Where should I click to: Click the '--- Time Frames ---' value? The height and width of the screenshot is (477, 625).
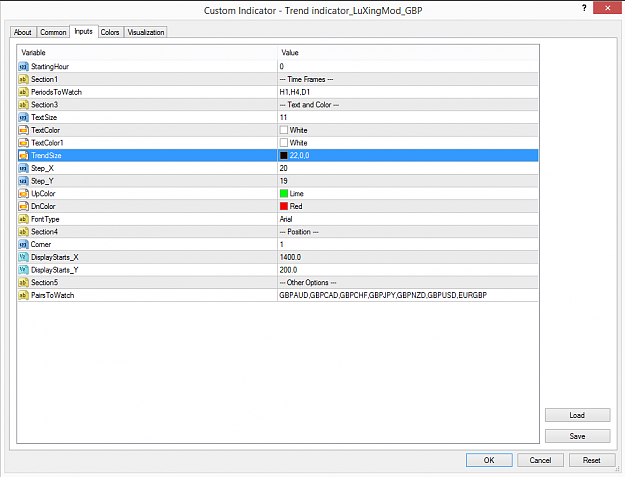pyautogui.click(x=307, y=79)
